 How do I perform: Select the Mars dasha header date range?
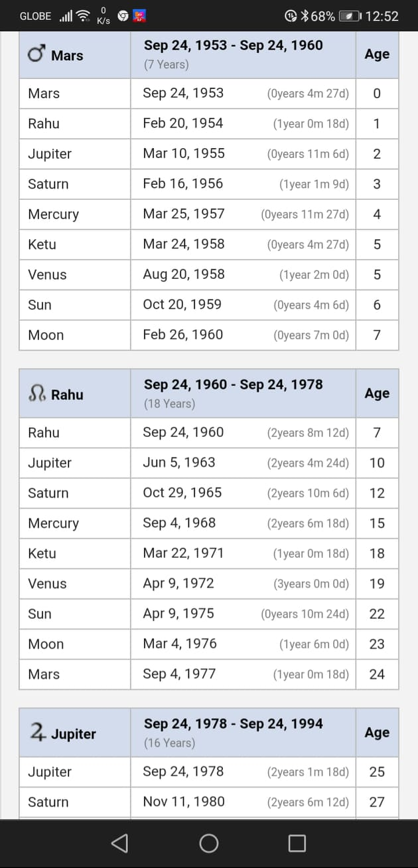[234, 46]
